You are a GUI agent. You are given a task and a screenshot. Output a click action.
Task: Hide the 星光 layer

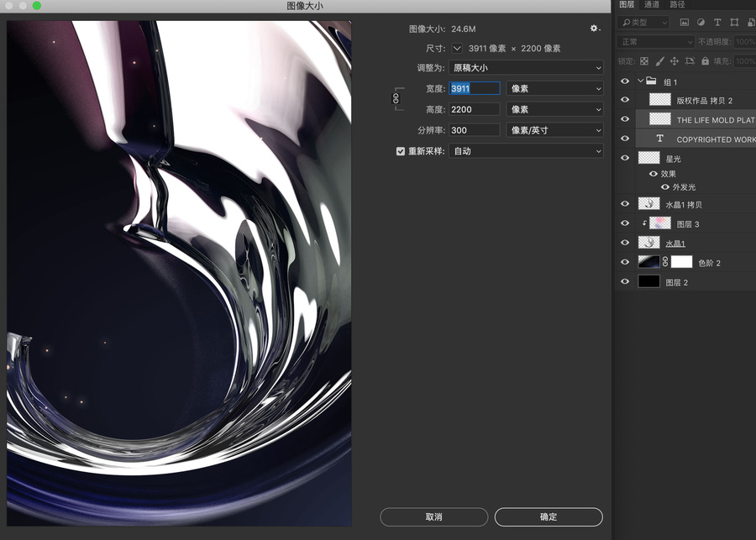click(625, 158)
